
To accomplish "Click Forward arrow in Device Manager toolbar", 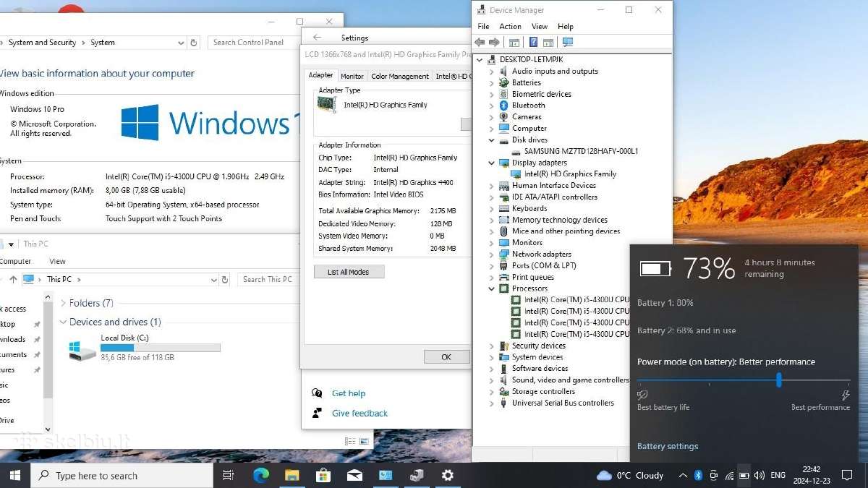I will [495, 43].
